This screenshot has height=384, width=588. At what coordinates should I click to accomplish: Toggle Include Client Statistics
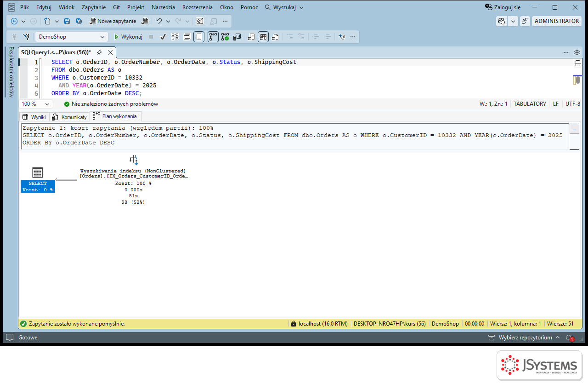(237, 37)
